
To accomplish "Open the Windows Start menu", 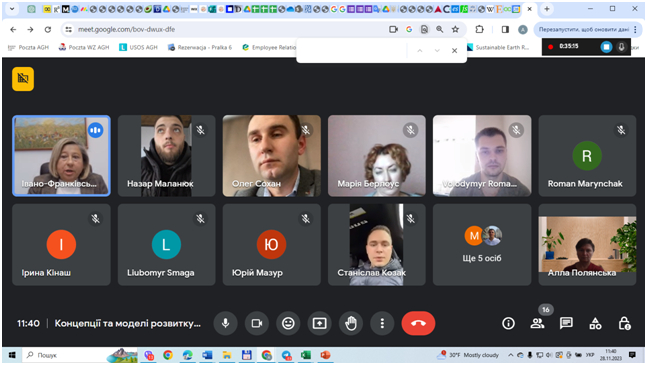I will [x=12, y=355].
